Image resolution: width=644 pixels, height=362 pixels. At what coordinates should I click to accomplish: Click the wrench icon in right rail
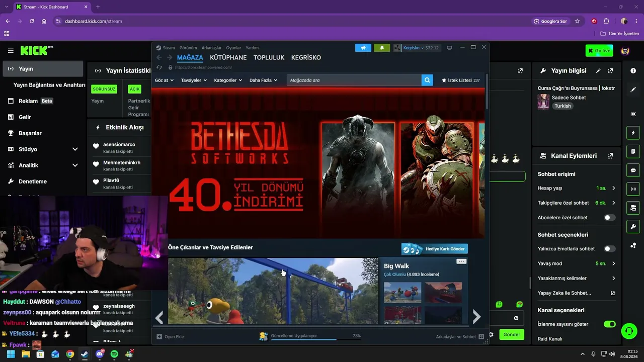click(633, 227)
